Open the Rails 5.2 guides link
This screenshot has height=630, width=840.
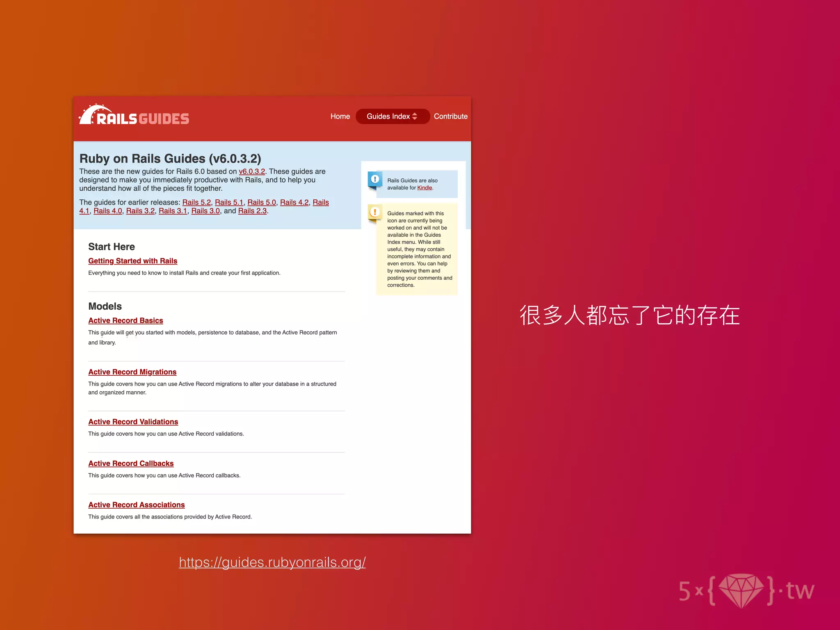196,202
